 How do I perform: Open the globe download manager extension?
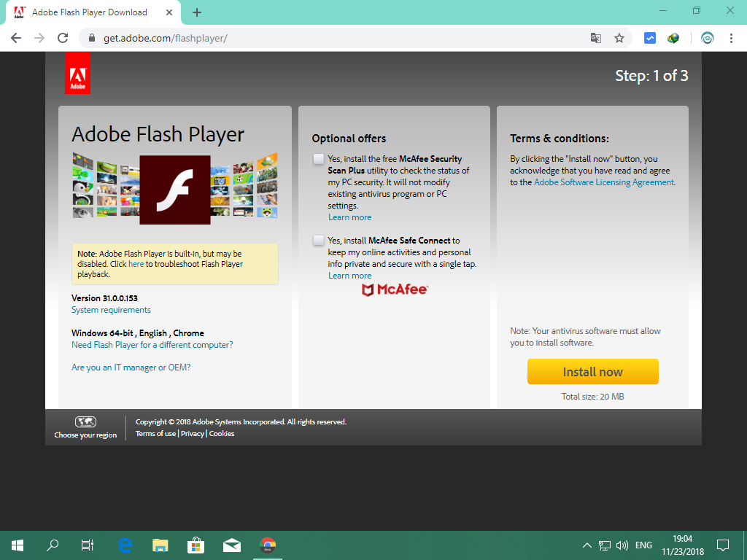pos(673,38)
